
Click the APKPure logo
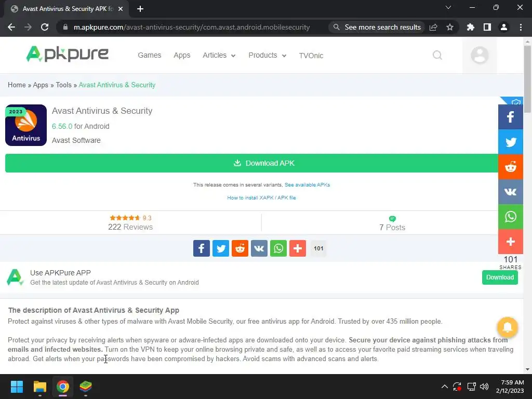click(x=67, y=54)
